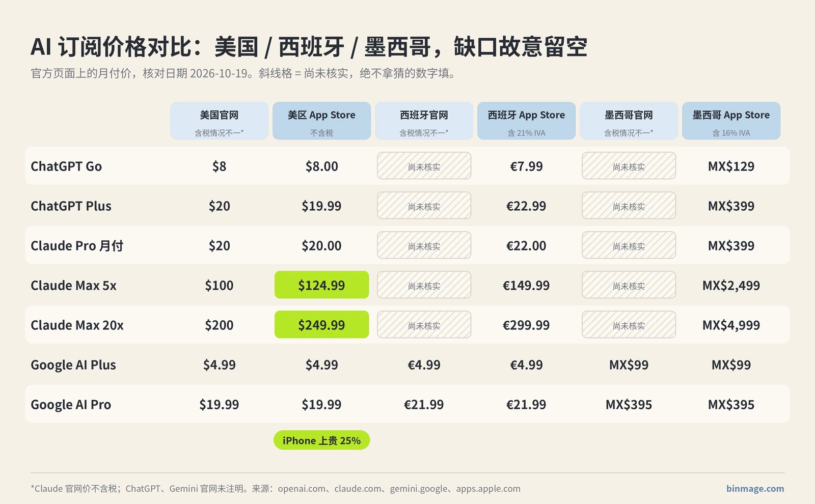The height and width of the screenshot is (504, 815).
Task: Click the binmage.com link in the footer
Action: 755,489
